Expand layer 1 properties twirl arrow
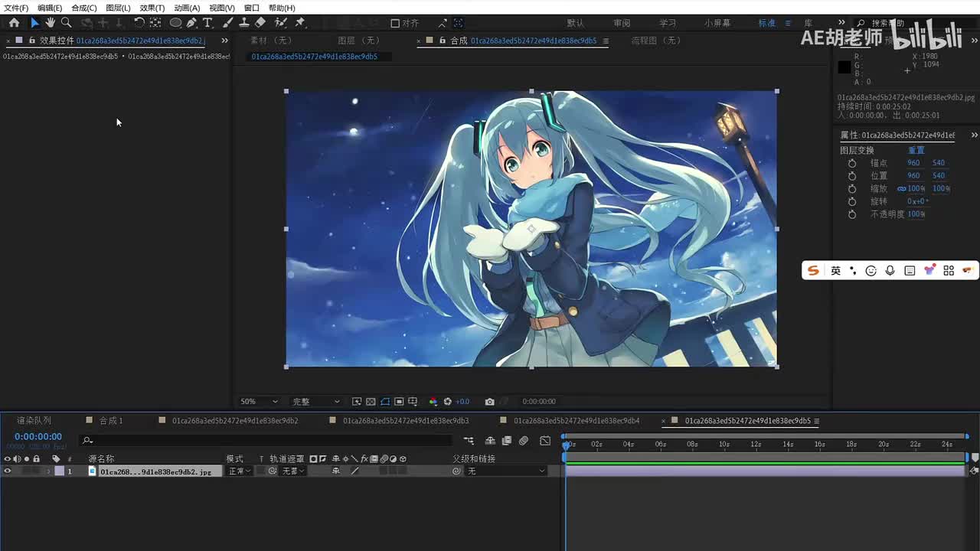 [49, 471]
